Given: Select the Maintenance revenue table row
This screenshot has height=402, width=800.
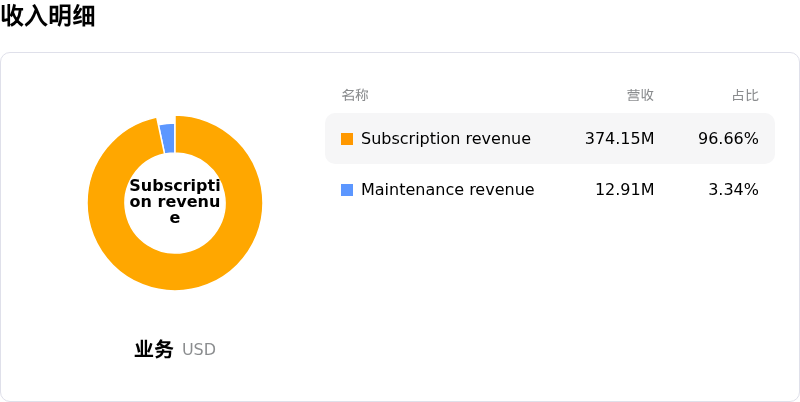Looking at the screenshot, I should [x=550, y=190].
